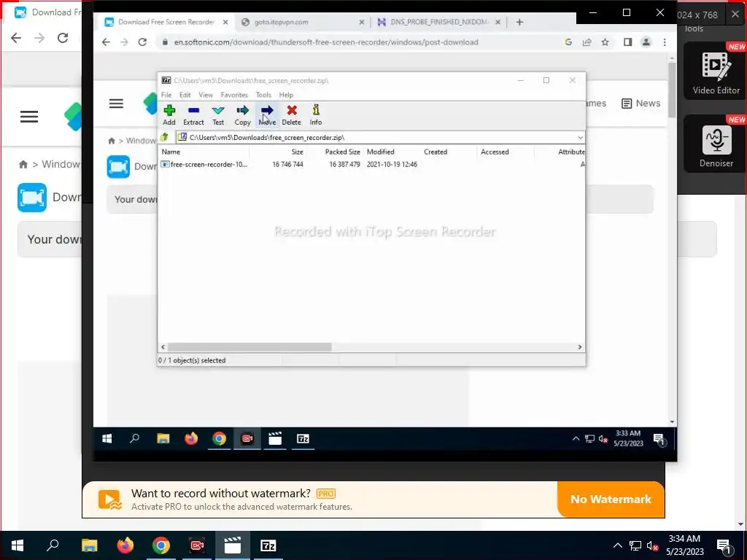Select the free-screen-recorder-10 file row
The image size is (747, 560).
coord(371,164)
